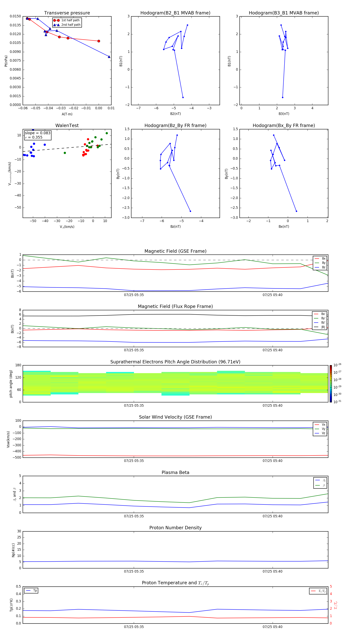The height and width of the screenshot is (644, 351).
Task: Click the 'V_A(km/s)' x-axis label
Action: coord(67,227)
